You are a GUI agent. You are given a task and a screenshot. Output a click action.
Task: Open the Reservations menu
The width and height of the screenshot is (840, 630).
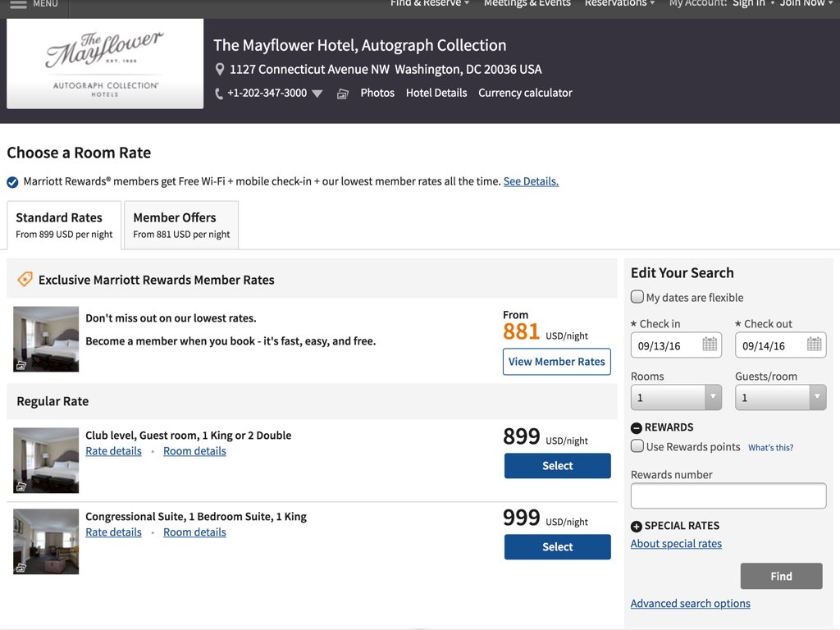tap(619, 3)
